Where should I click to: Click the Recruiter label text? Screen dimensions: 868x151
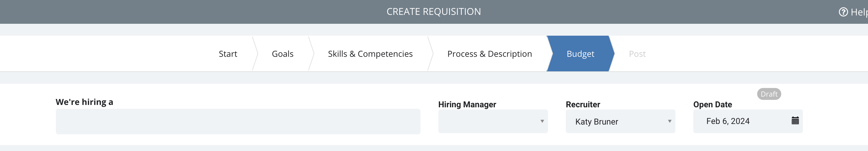click(x=583, y=105)
